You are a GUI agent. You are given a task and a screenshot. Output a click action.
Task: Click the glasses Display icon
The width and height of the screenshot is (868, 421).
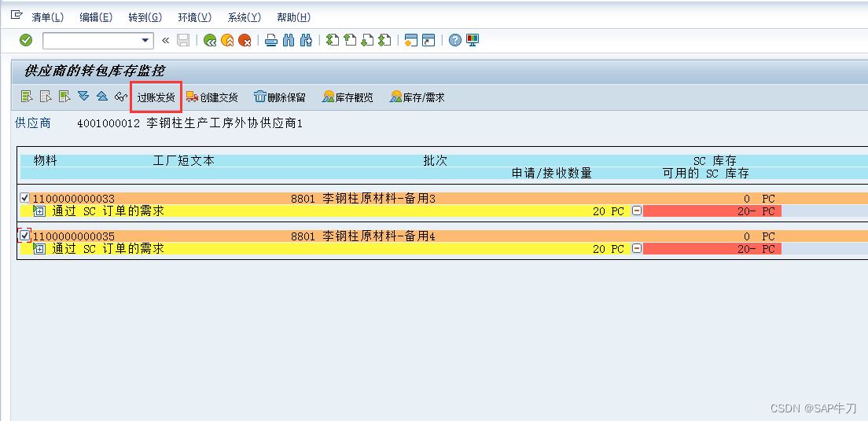coord(120,97)
